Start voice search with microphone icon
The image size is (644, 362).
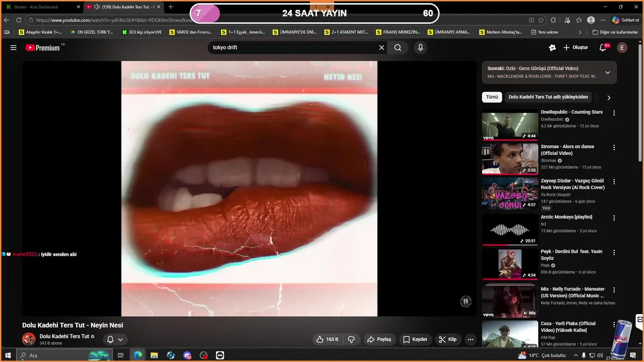point(421,48)
